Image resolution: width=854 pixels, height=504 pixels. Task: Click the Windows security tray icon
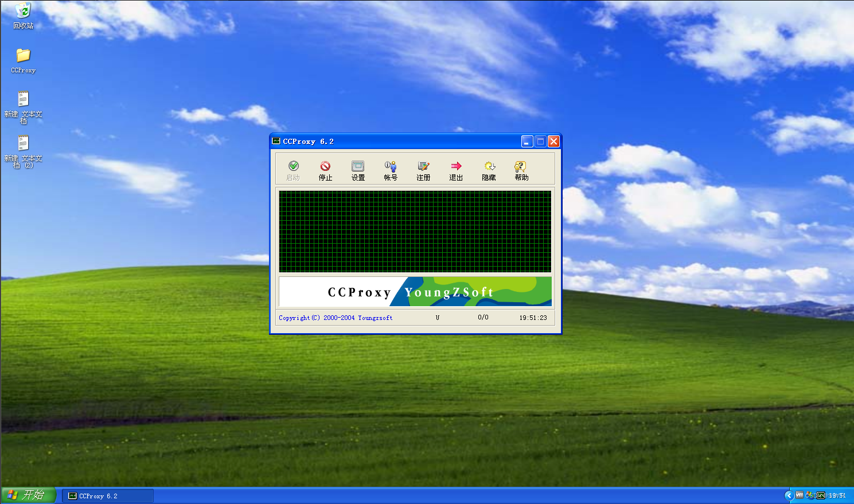point(809,495)
